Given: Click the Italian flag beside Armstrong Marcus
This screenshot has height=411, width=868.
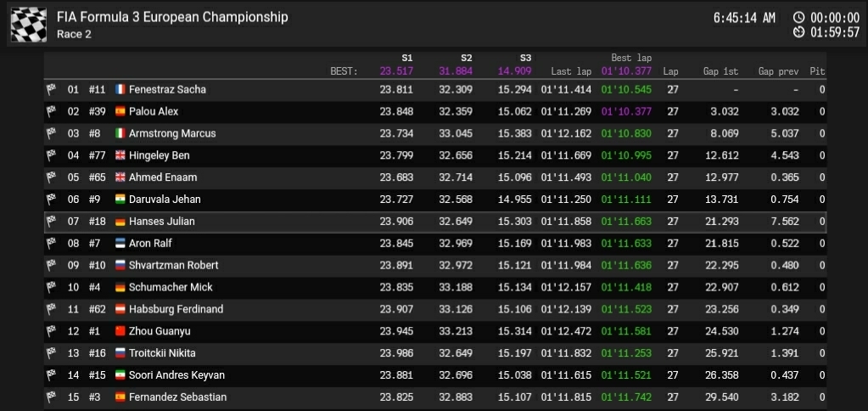Looking at the screenshot, I should coord(120,133).
